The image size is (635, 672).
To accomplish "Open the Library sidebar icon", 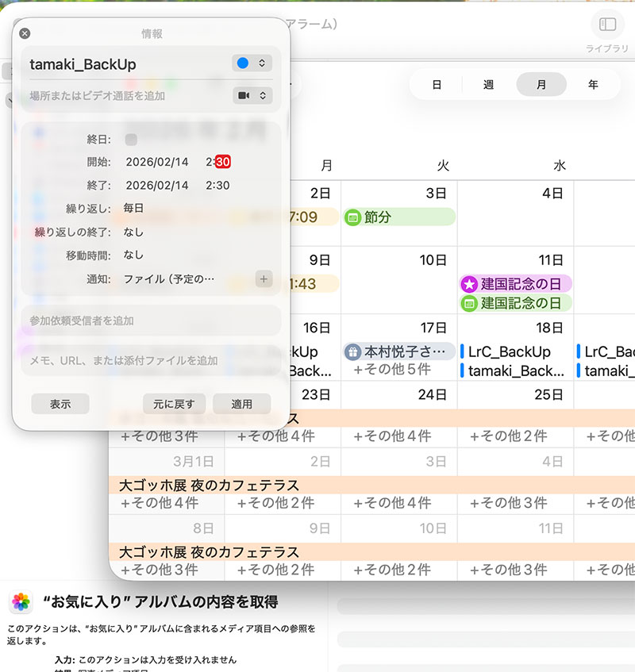I will pyautogui.click(x=607, y=25).
